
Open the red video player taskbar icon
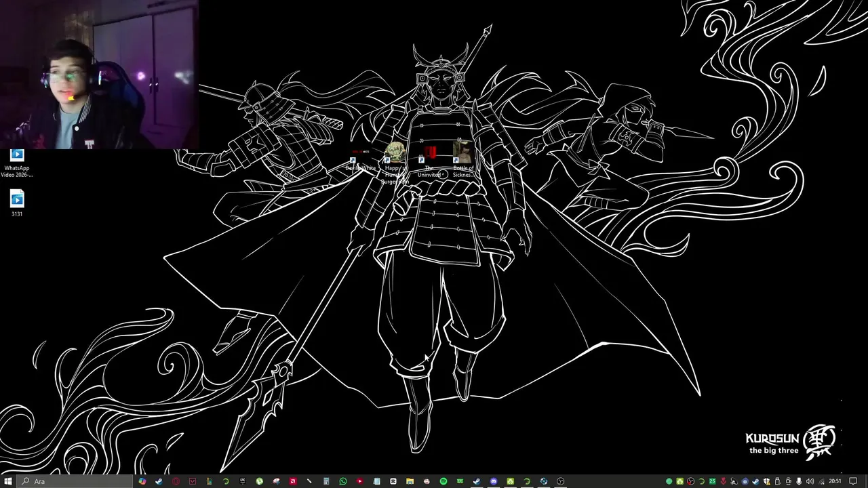[x=359, y=481]
